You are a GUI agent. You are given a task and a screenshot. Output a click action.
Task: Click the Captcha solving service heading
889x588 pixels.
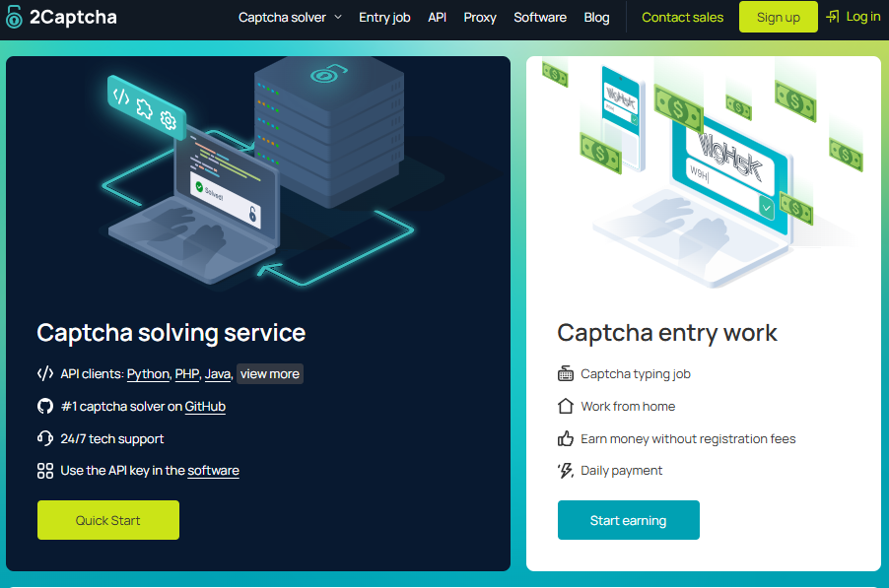171,333
